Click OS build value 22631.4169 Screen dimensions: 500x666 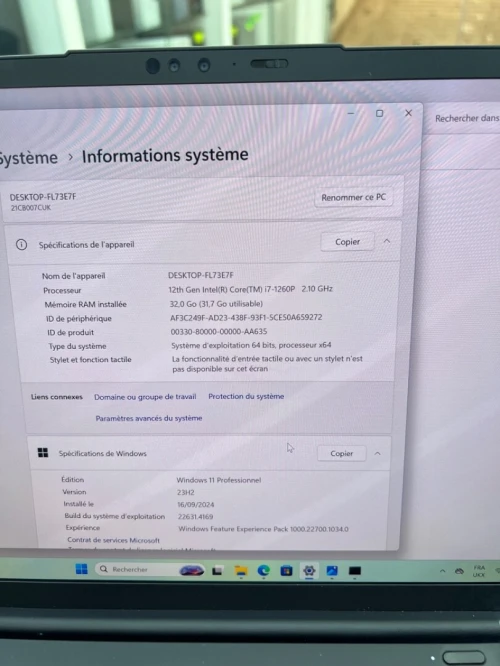click(x=195, y=516)
